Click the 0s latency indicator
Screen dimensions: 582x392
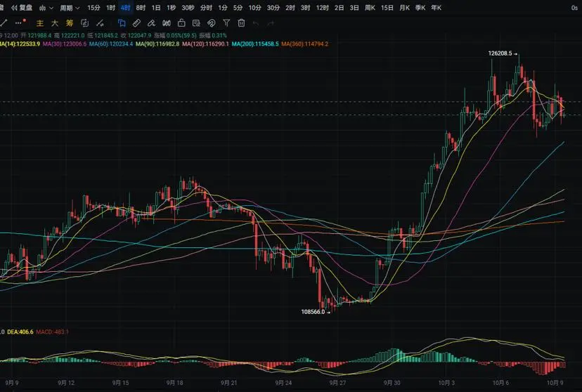coord(574,8)
